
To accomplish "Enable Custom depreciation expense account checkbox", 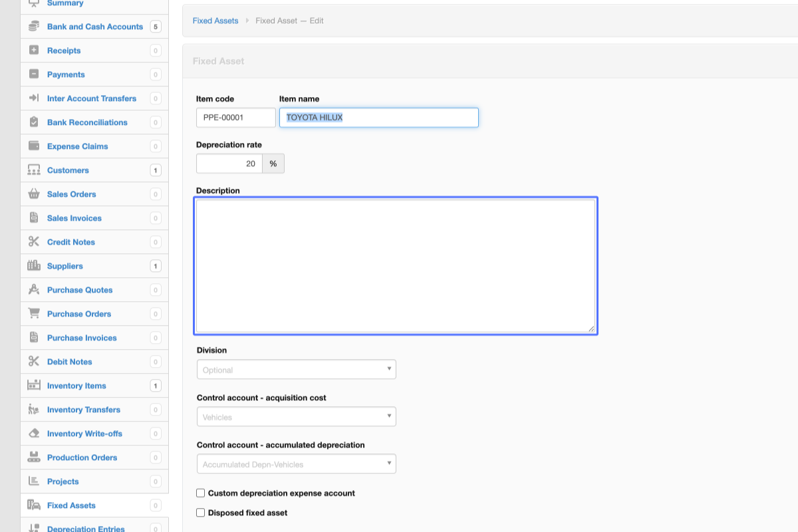I will click(x=201, y=493).
